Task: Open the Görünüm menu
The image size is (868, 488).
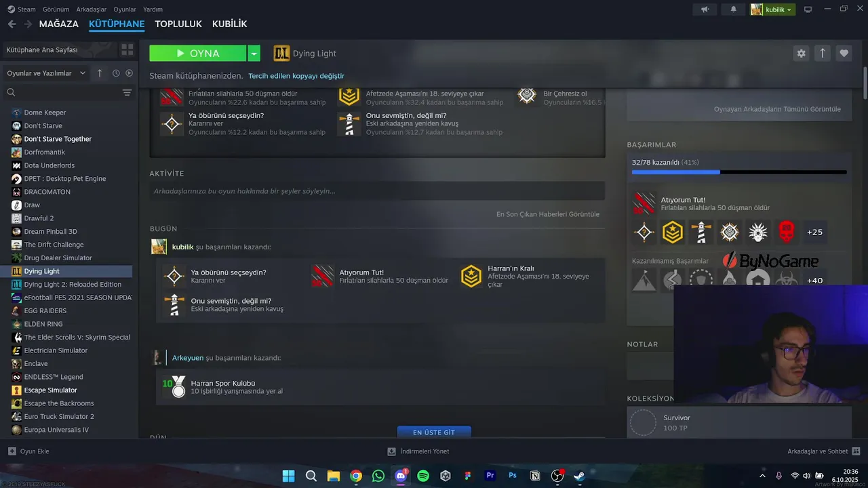Action: pyautogui.click(x=56, y=9)
